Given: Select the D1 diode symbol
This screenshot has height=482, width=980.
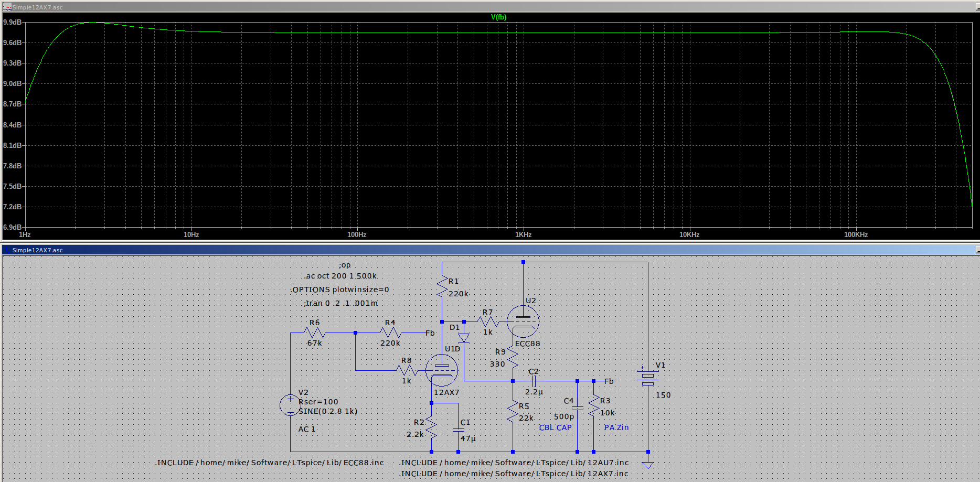Looking at the screenshot, I should click(464, 338).
